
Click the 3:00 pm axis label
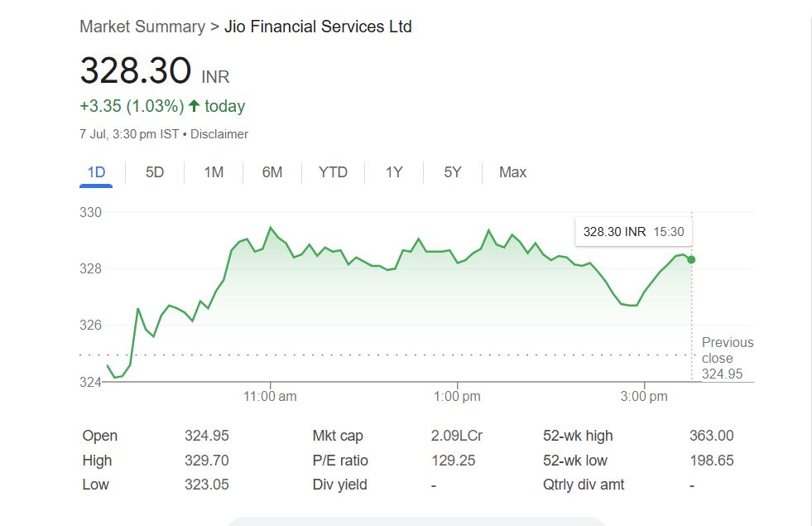coord(644,397)
